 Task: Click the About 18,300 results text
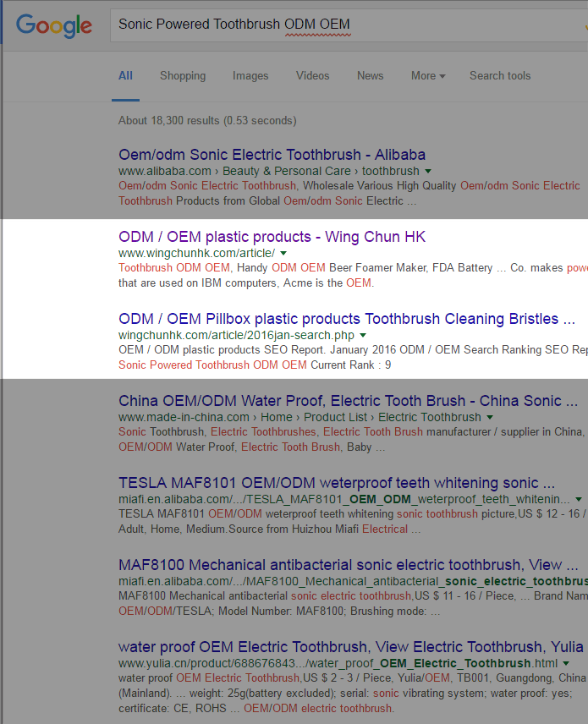207,120
